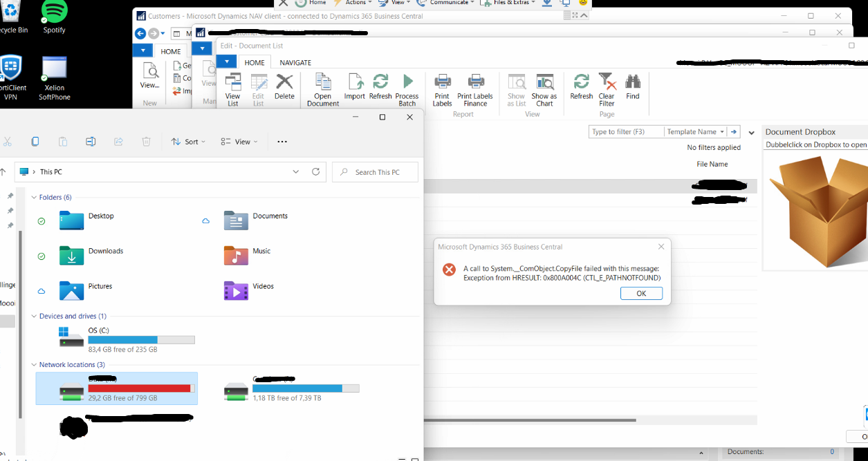Image resolution: width=868 pixels, height=461 pixels.
Task: Collapse the Network locations group
Action: [35, 365]
